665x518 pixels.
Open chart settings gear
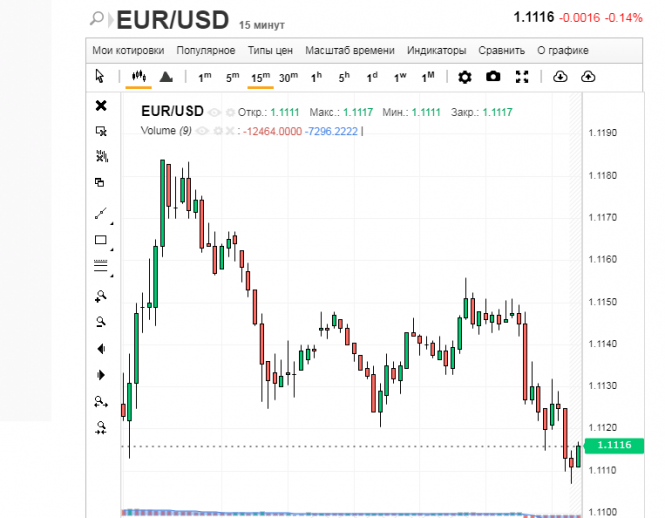(465, 77)
